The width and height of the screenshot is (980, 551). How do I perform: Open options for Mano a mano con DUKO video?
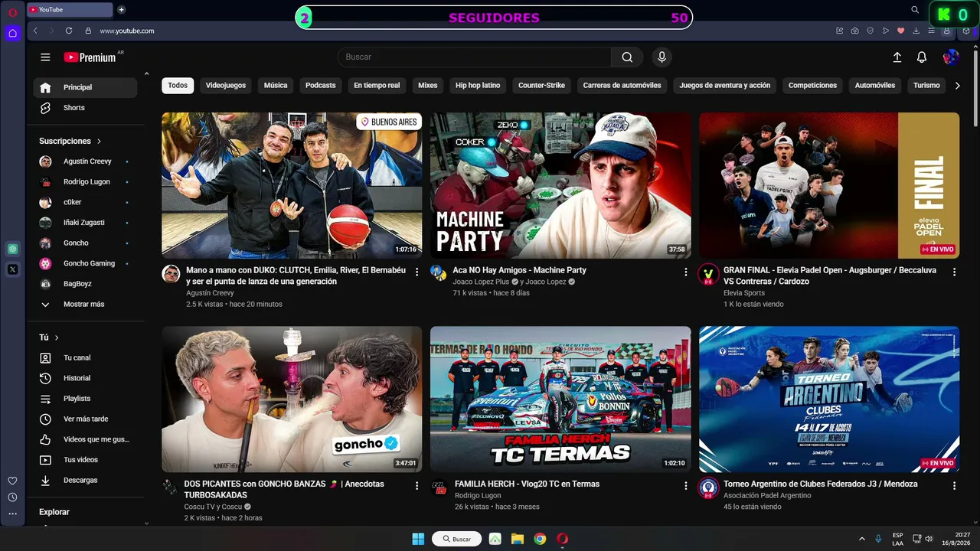coord(416,272)
